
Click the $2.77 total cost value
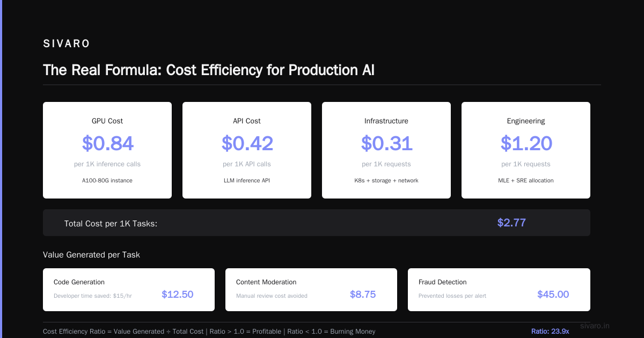click(x=511, y=223)
